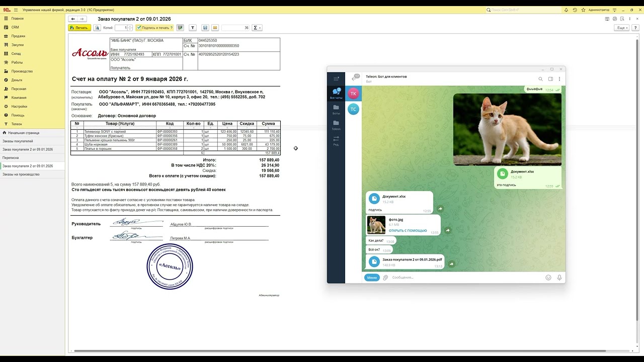Image resolution: width=644 pixels, height=362 pixels.
Task: Click the help question mark button
Action: pyautogui.click(x=635, y=28)
